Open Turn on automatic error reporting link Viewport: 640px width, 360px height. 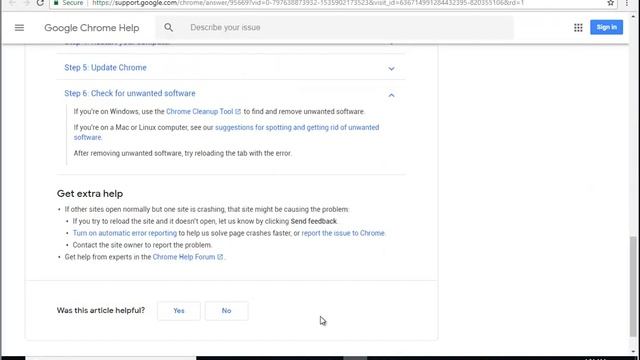tap(124, 233)
